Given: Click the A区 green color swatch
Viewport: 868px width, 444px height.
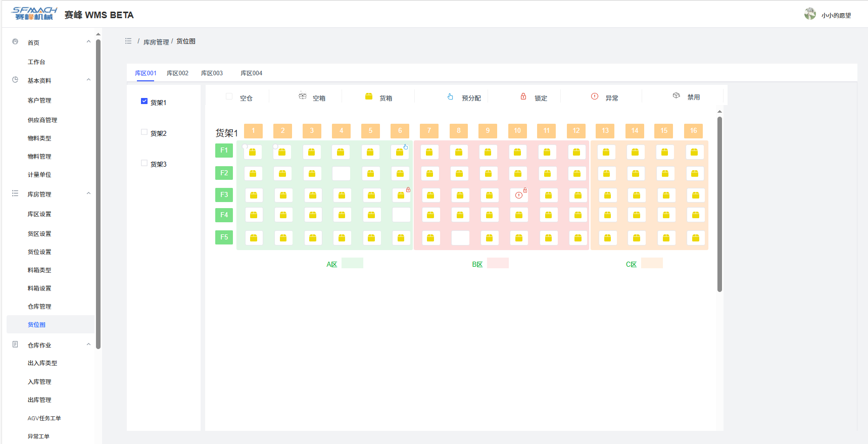Looking at the screenshot, I should click(352, 263).
